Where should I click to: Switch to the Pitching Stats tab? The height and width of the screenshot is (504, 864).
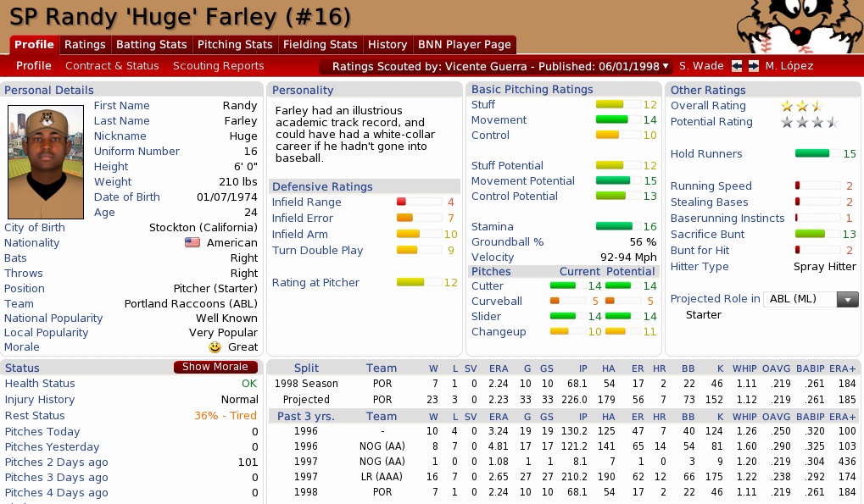[235, 45]
